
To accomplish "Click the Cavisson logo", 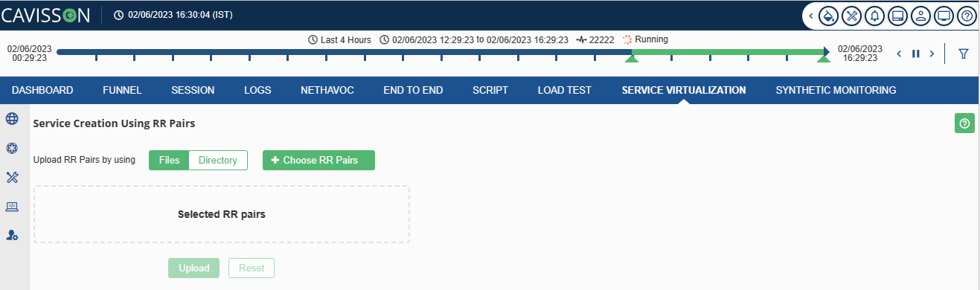I will (45, 16).
